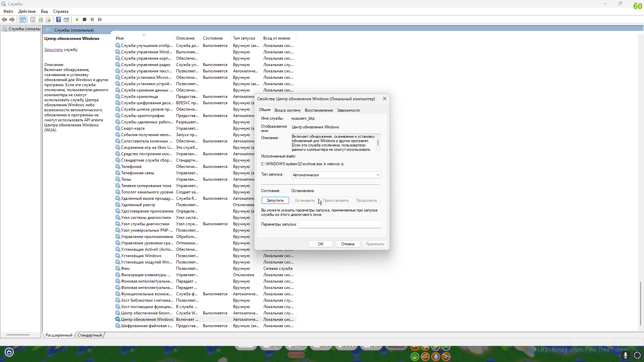Toggle the Show/Hide console tree icon
This screenshot has width=644, height=362.
[22, 19]
